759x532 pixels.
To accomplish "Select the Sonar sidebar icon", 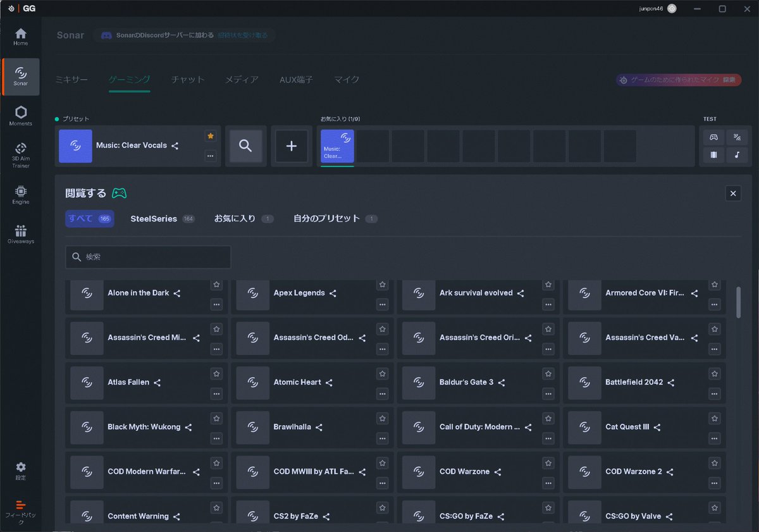I will tap(21, 77).
